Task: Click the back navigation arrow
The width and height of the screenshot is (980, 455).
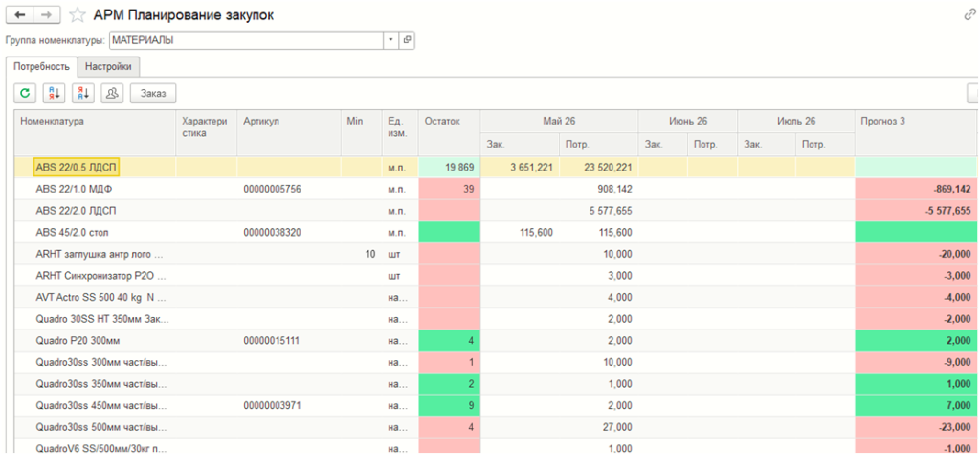Action: tap(19, 14)
